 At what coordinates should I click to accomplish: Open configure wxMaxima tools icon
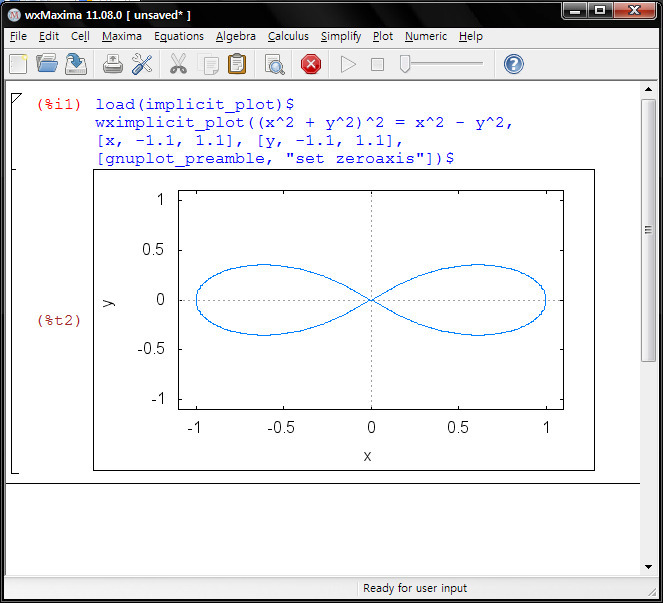pyautogui.click(x=142, y=64)
